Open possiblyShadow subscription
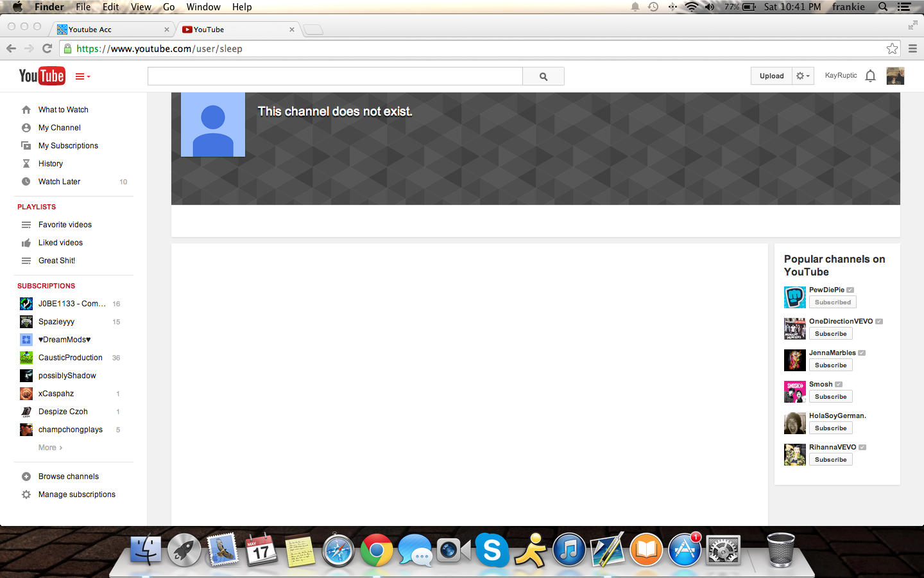The height and width of the screenshot is (578, 924). (x=67, y=376)
